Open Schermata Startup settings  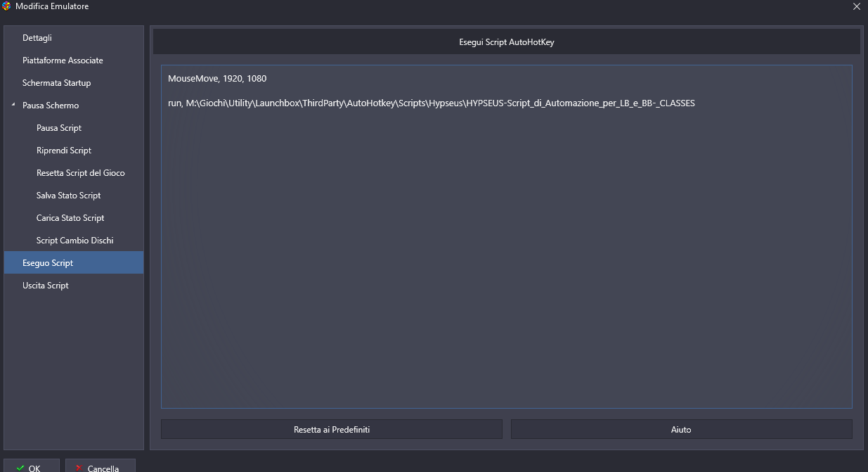point(73,83)
